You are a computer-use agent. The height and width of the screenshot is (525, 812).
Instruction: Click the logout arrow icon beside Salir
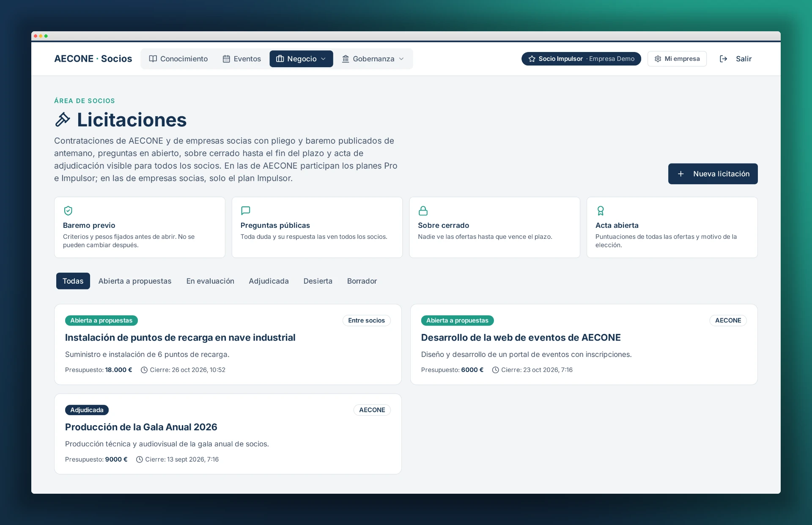(x=724, y=59)
